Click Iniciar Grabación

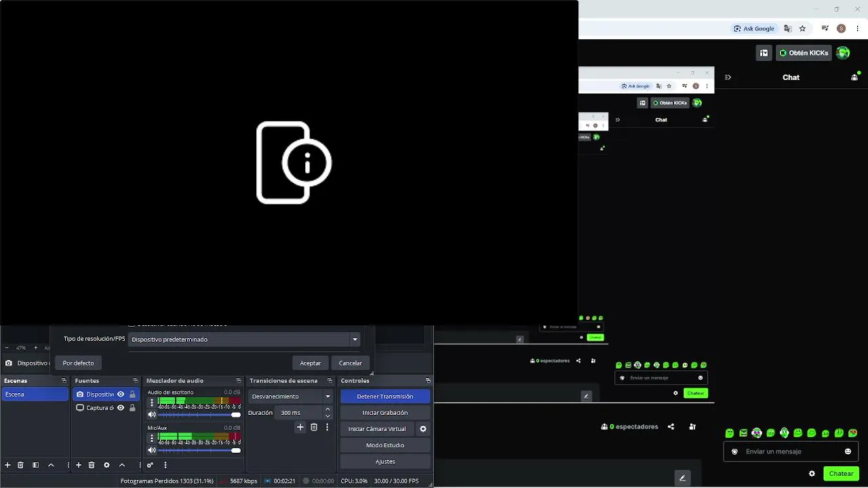click(385, 413)
